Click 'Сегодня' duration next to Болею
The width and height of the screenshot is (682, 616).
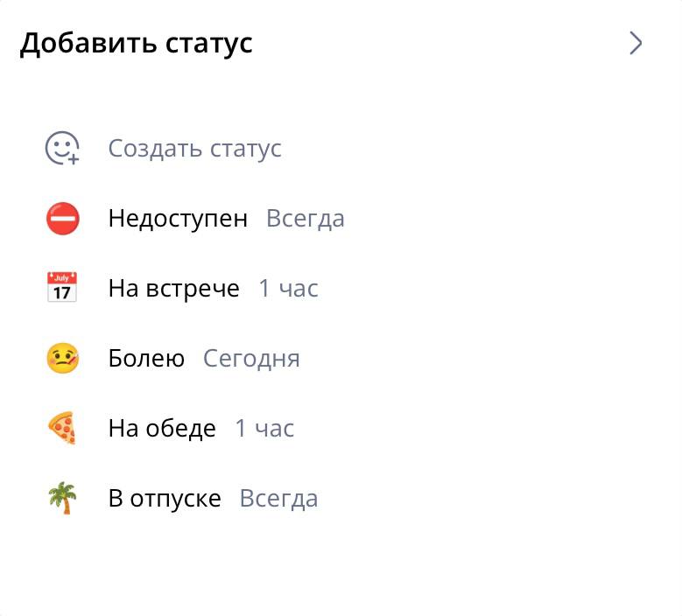click(251, 359)
